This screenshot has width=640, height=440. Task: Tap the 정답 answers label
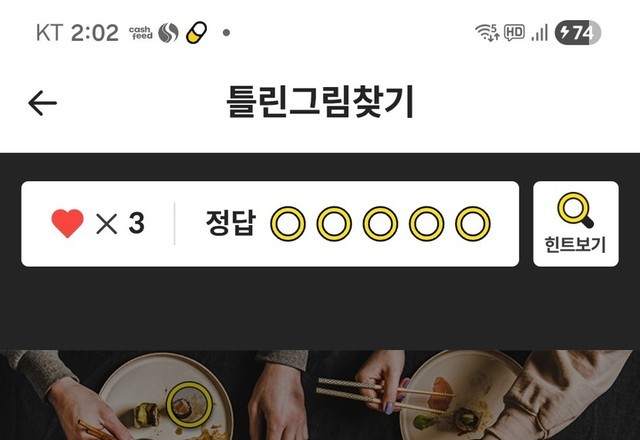pos(231,223)
